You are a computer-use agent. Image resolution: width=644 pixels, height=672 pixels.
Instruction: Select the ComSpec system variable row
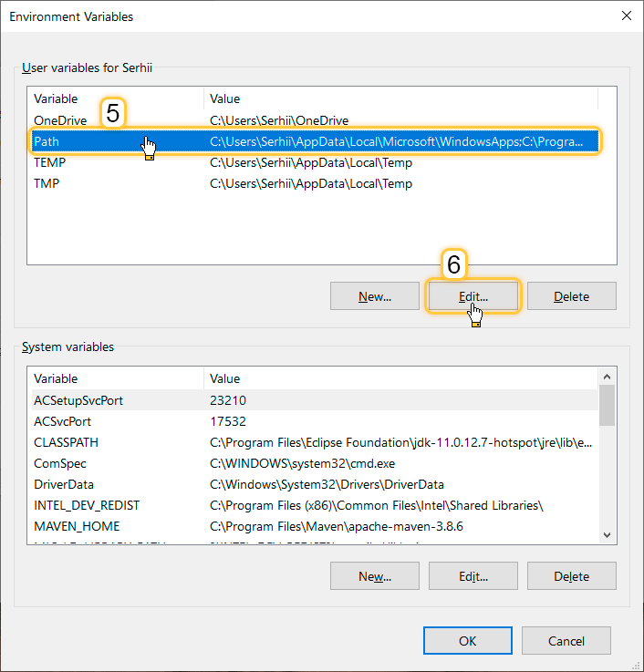pyautogui.click(x=59, y=463)
